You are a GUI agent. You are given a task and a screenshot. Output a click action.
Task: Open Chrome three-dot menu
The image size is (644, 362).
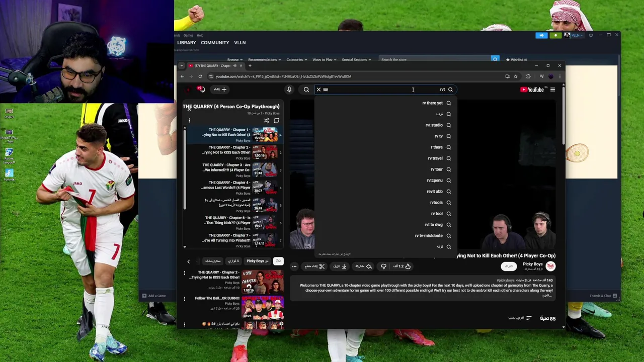[559, 76]
